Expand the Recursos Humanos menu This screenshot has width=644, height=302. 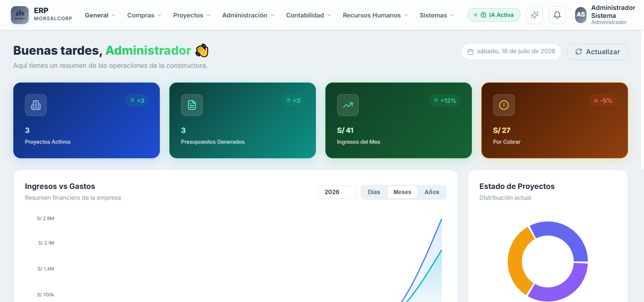375,15
